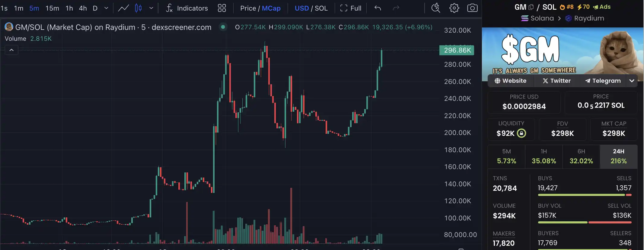
Task: Open the layout grid icon
Action: point(222,8)
